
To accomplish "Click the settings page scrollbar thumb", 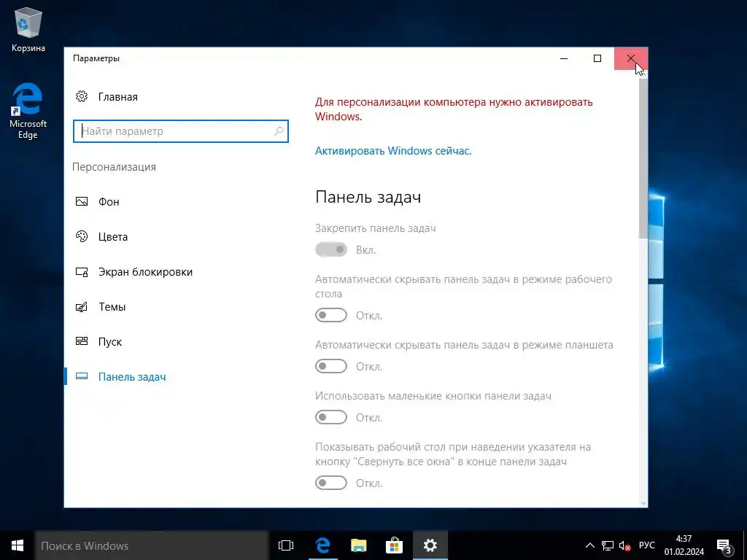I will (643, 158).
